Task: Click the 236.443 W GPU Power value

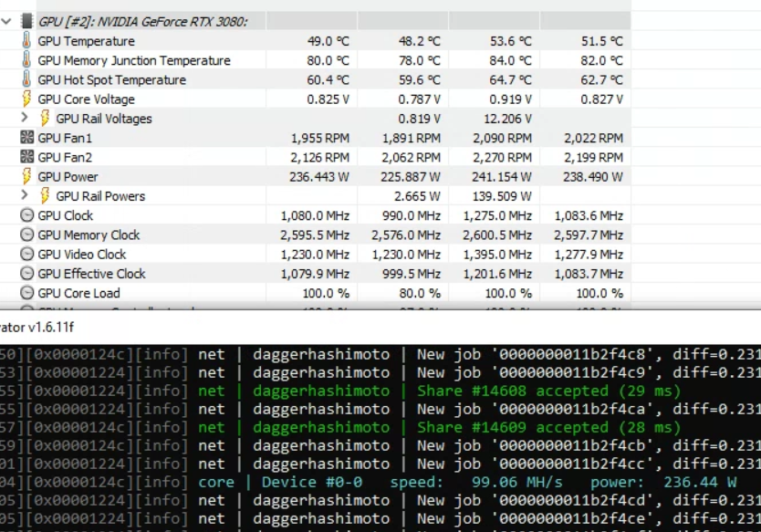Action: pos(318,177)
